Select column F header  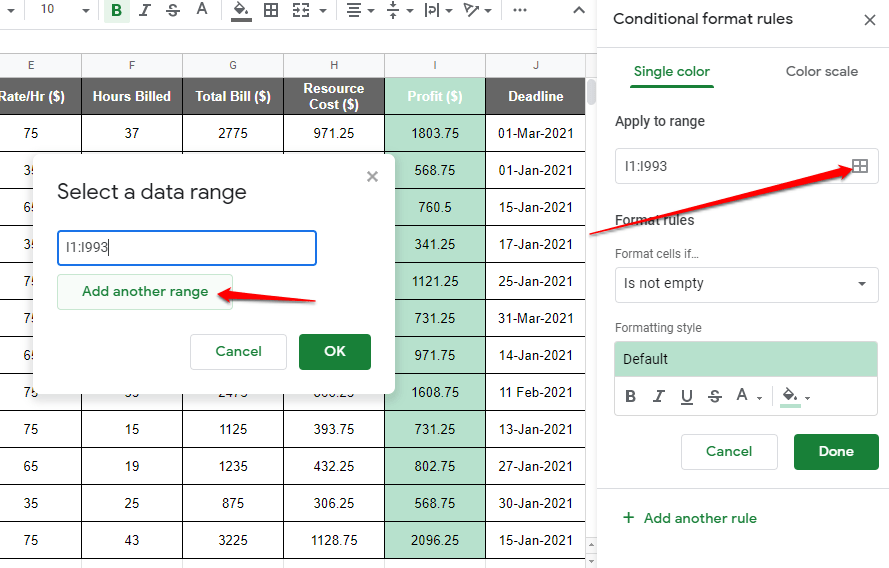(x=132, y=65)
